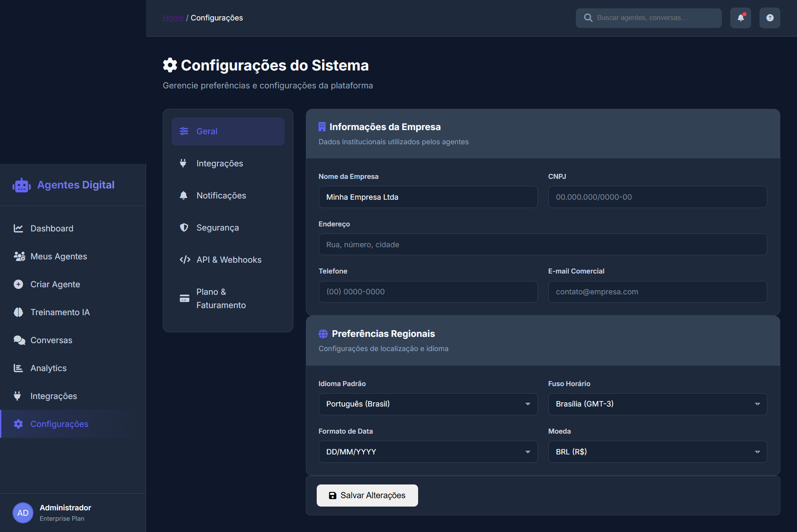
Task: Open the API & Webhooks settings tab
Action: click(x=228, y=260)
